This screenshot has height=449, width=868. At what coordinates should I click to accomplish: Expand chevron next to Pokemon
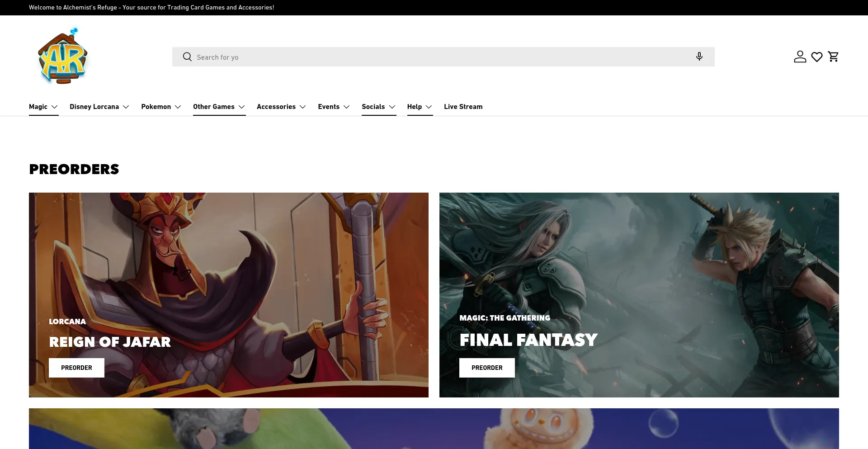pos(178,107)
